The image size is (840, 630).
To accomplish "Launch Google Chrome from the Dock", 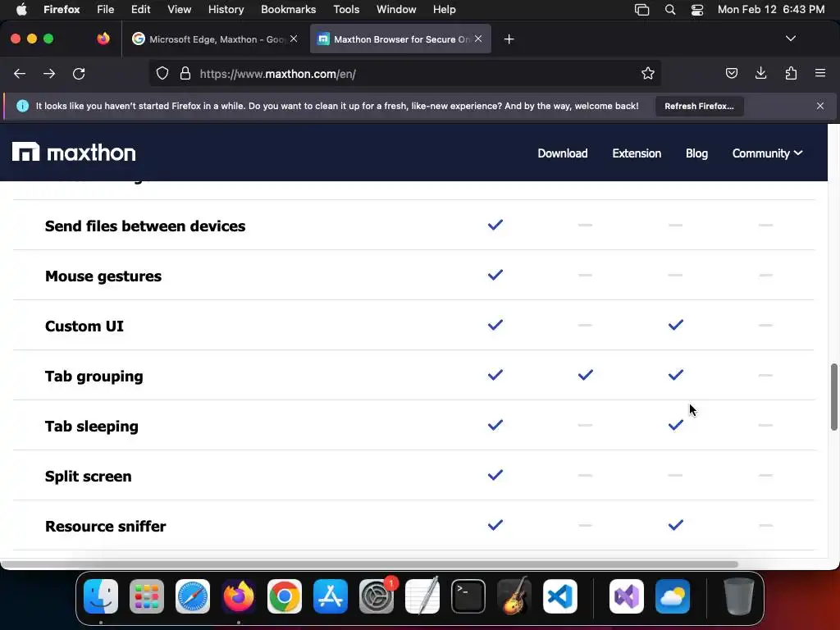I will click(285, 596).
